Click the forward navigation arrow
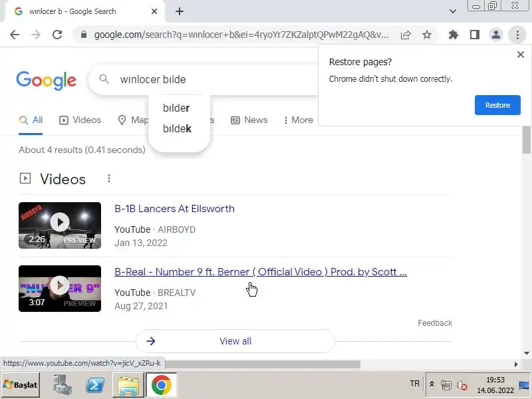The width and height of the screenshot is (532, 399). (36, 35)
